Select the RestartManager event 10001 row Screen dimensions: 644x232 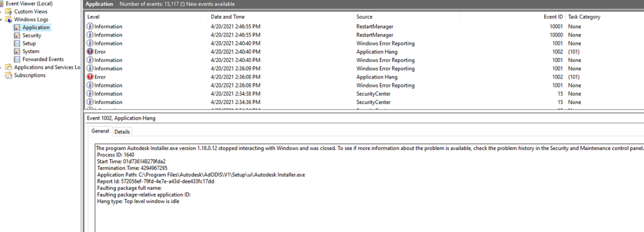(x=364, y=26)
